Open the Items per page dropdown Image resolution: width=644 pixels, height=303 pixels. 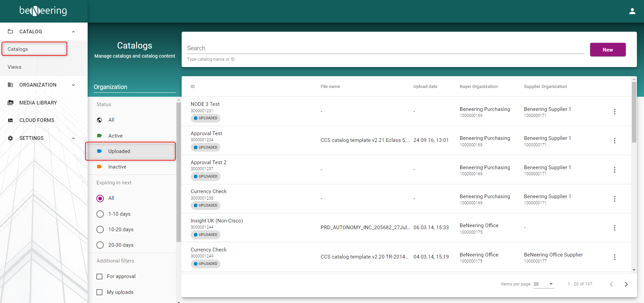[x=544, y=284]
